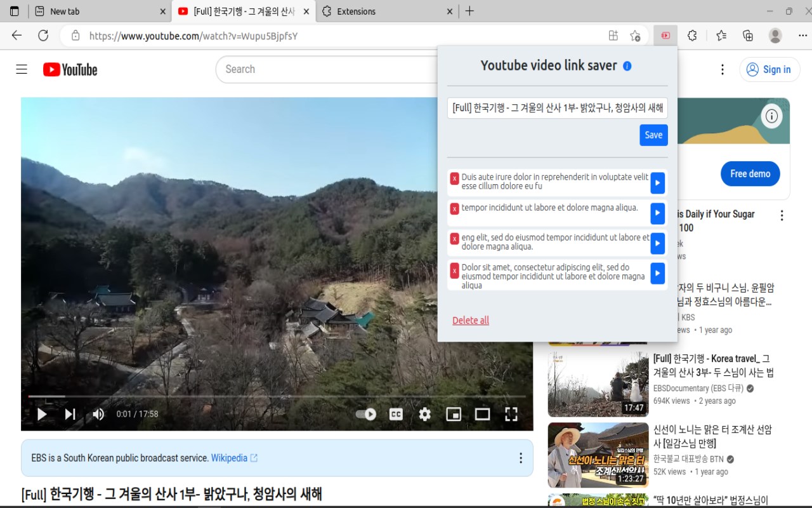Open more options for the Sugar video
This screenshot has width=812, height=508.
coord(782,216)
